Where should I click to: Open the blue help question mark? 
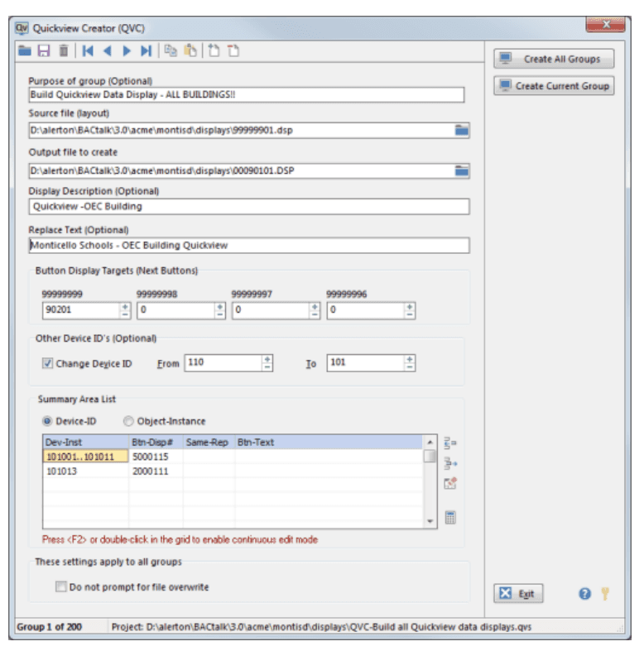[584, 594]
